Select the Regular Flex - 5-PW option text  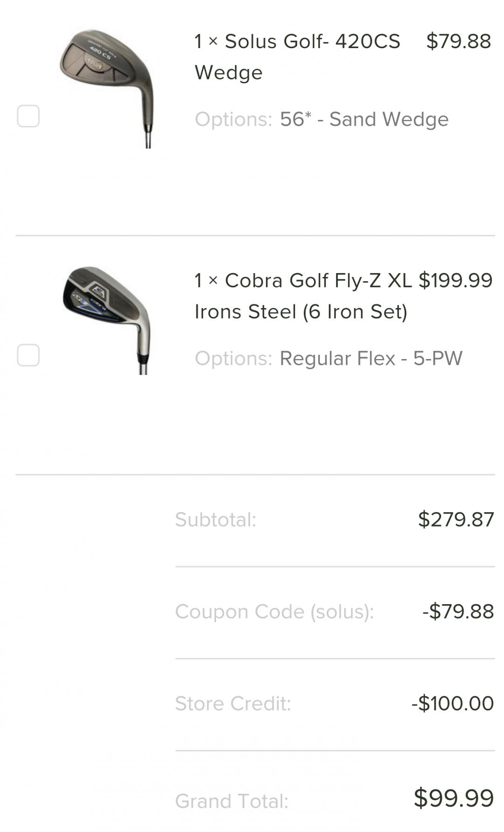click(371, 359)
